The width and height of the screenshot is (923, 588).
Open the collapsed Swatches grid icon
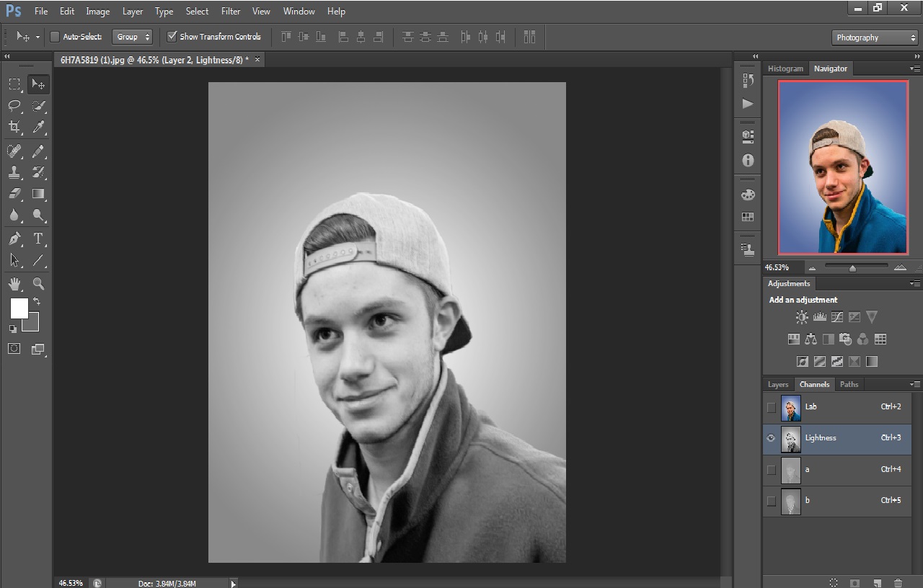click(x=748, y=217)
